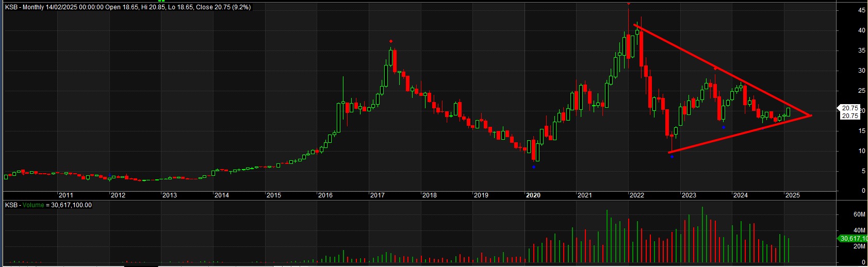Select the 2012 year label on time axis
Viewport: 868px width, 267px height.
[x=118, y=195]
